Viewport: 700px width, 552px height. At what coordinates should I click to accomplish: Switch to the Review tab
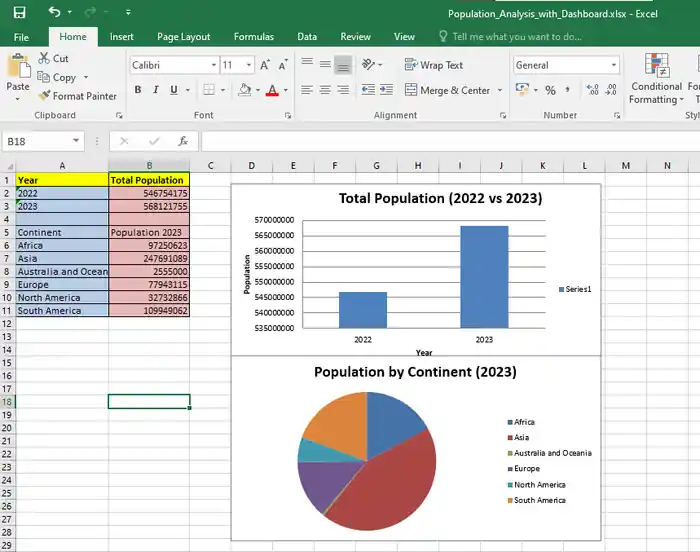[x=355, y=37]
